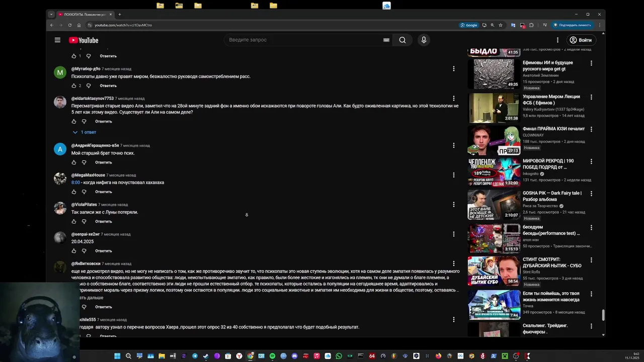Open options menu for @senpai-xe2wr comment

(454, 234)
